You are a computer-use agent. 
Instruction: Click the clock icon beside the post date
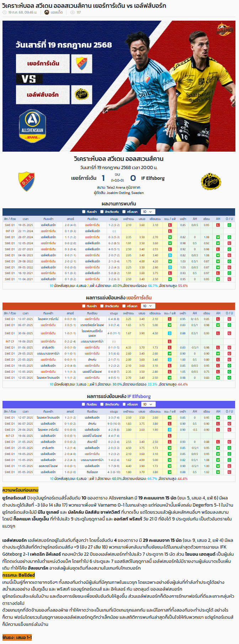(x=5, y=12)
